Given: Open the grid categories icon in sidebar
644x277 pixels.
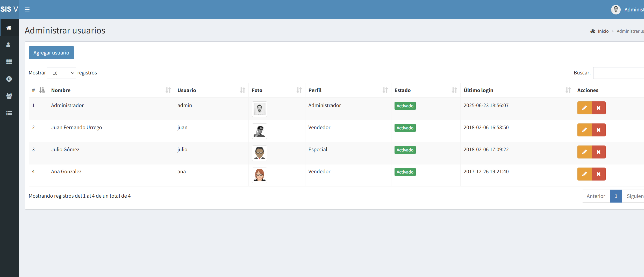Looking at the screenshot, I should [9, 62].
